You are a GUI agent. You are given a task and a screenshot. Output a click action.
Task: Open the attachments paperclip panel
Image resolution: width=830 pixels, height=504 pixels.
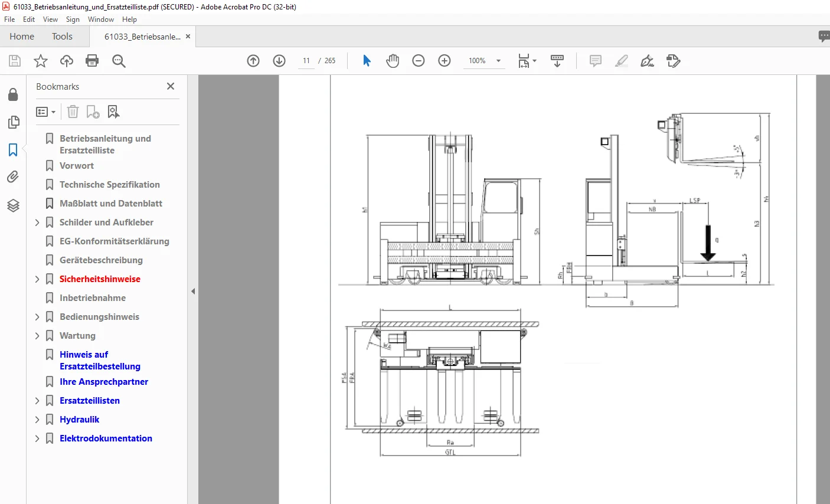tap(13, 177)
